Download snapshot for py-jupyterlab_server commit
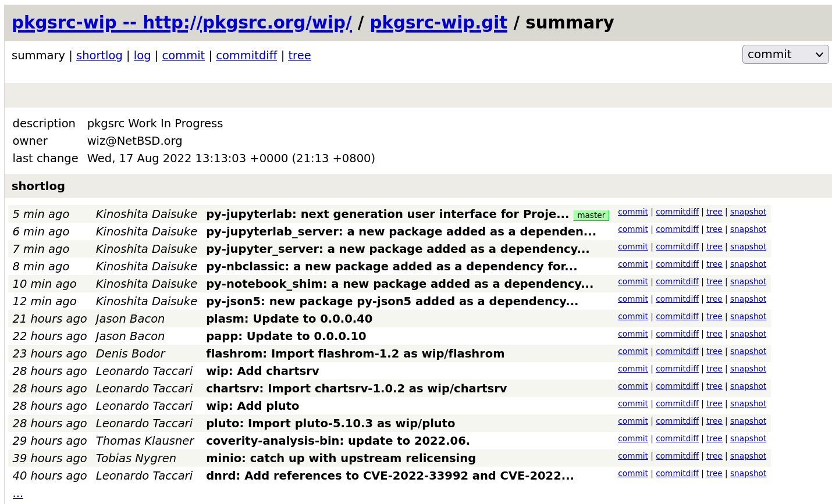The width and height of the screenshot is (832, 504). click(748, 229)
